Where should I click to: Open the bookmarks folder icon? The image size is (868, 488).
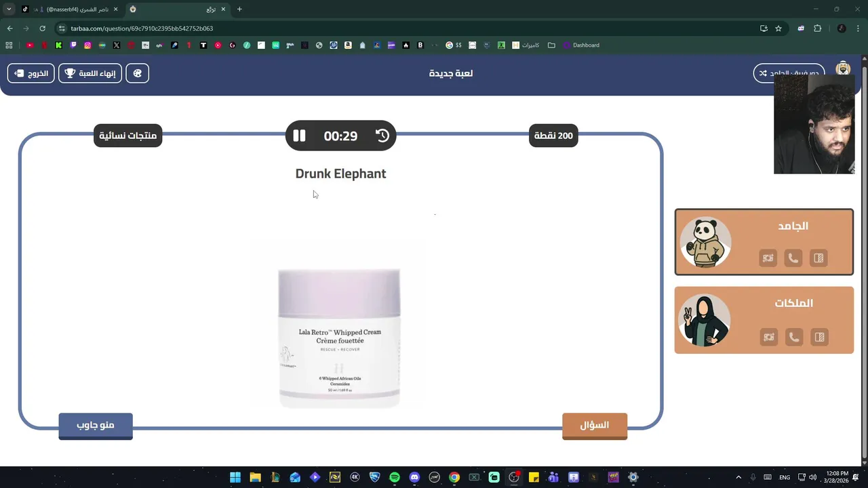(551, 45)
